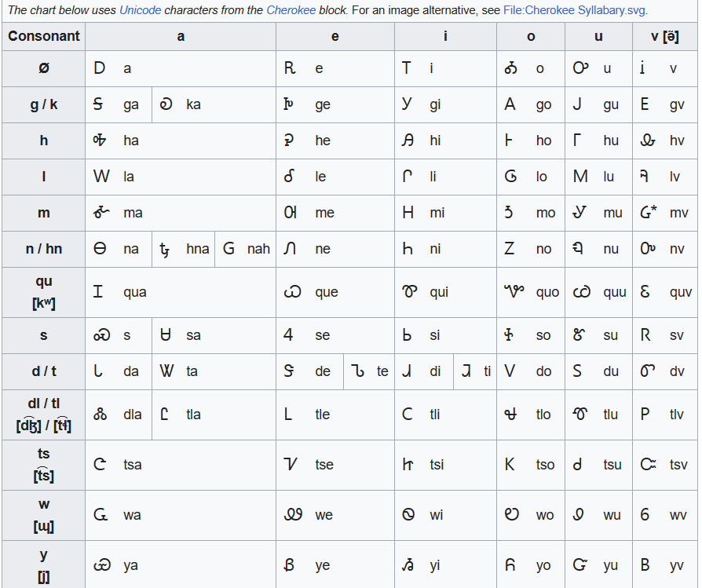Select the Cherokee character for "wi"
The width and height of the screenshot is (702, 588).
tap(408, 515)
